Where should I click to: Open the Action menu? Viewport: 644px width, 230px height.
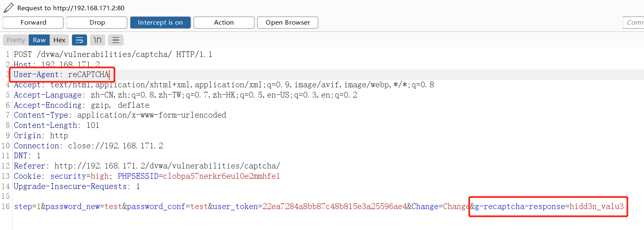point(224,23)
